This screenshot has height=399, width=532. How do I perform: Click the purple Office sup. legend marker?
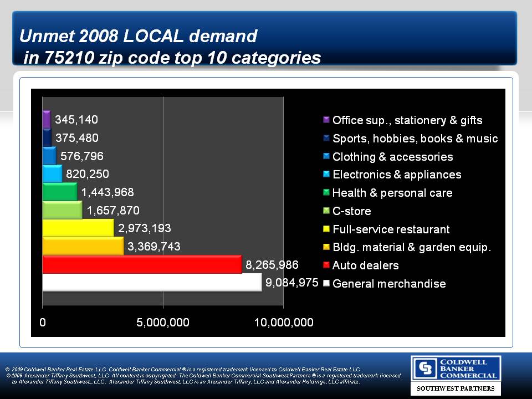pos(326,120)
